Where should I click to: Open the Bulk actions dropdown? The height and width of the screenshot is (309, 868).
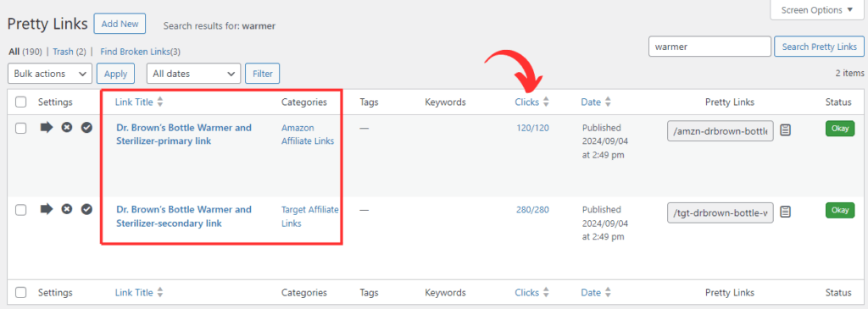(x=50, y=74)
